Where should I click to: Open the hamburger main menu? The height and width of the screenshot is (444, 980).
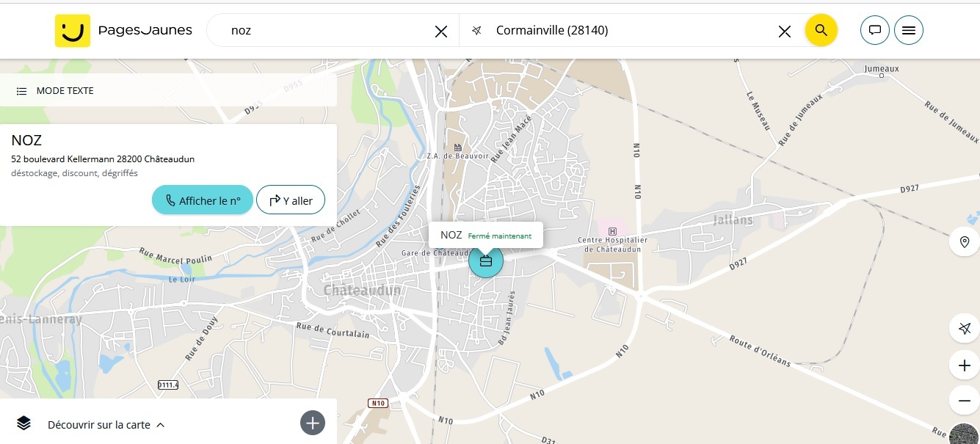click(908, 31)
